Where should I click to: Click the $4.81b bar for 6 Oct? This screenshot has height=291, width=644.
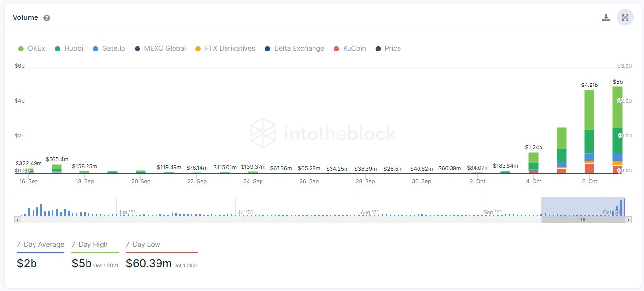589,132
